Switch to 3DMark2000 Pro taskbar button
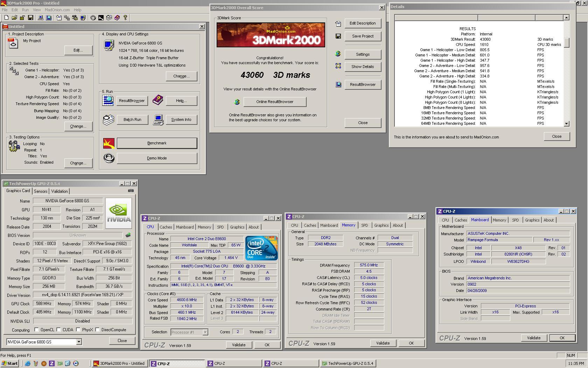588x368 pixels. (x=120, y=363)
